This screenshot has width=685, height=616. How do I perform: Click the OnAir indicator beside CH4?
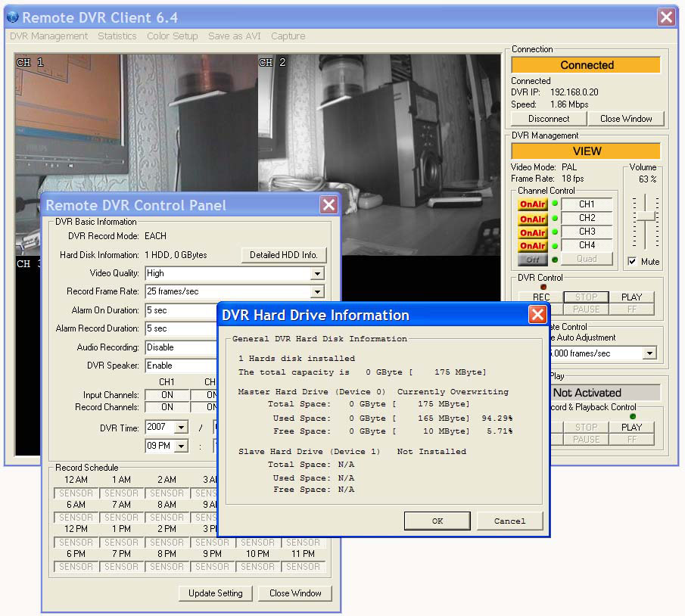coord(532,245)
